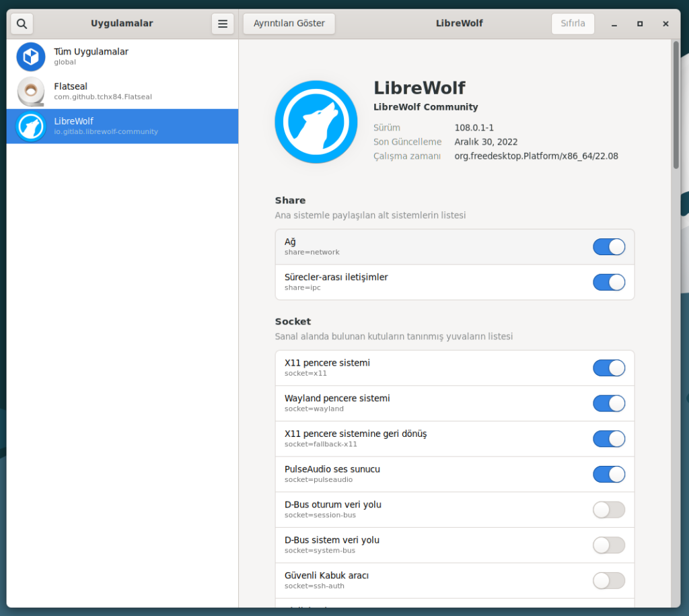689x616 pixels.
Task: Enable D-Bus oturum veri yolu
Action: (608, 510)
